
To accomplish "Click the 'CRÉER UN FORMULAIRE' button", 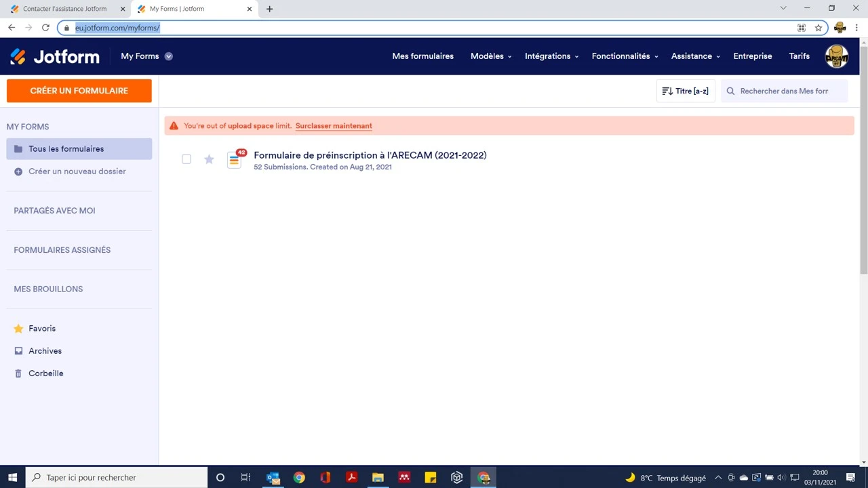I will (x=79, y=90).
